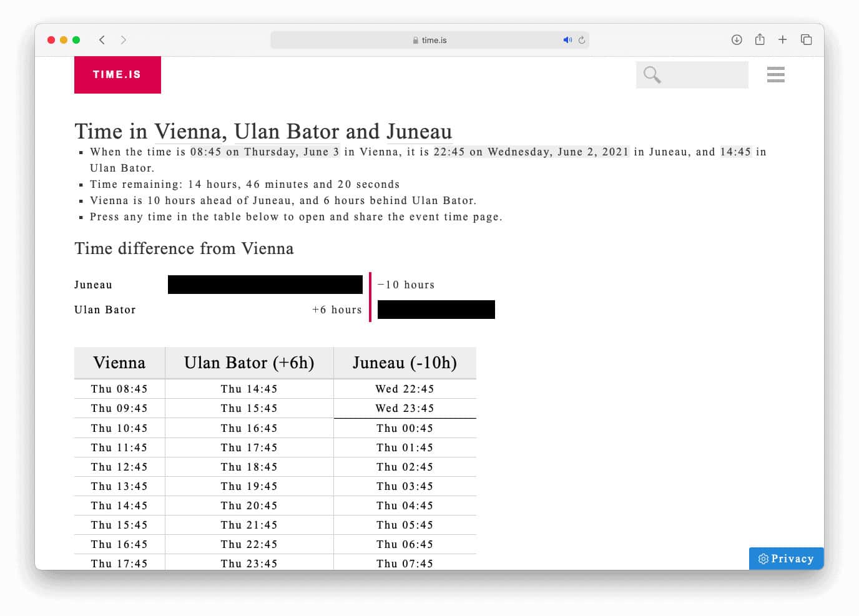Open the Wed 23:45 Juneau event time
The height and width of the screenshot is (616, 859).
click(x=405, y=408)
